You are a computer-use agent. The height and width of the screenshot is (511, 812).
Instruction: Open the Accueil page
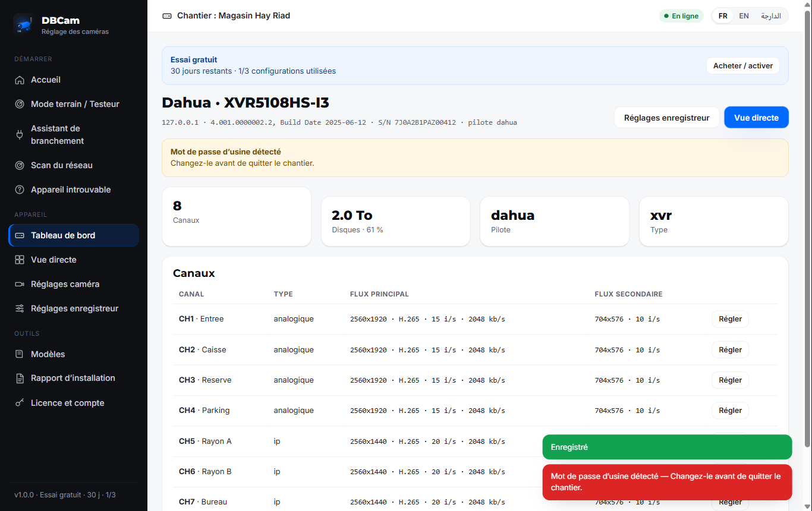[x=74, y=80]
